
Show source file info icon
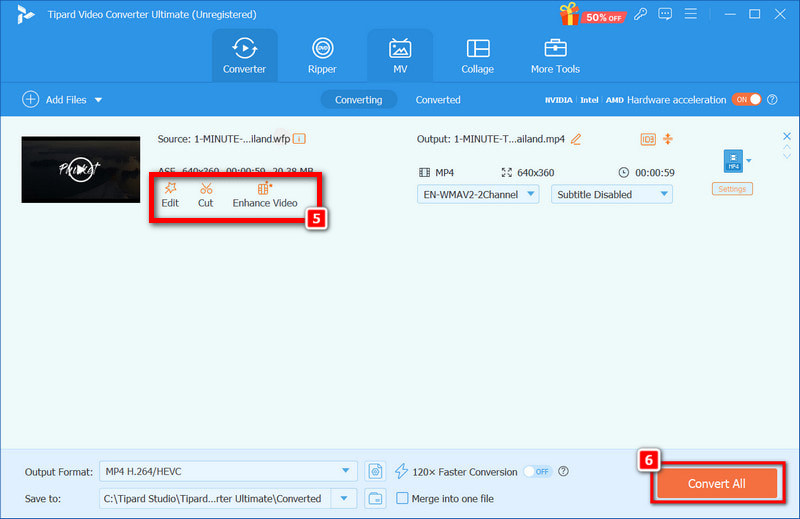point(299,139)
